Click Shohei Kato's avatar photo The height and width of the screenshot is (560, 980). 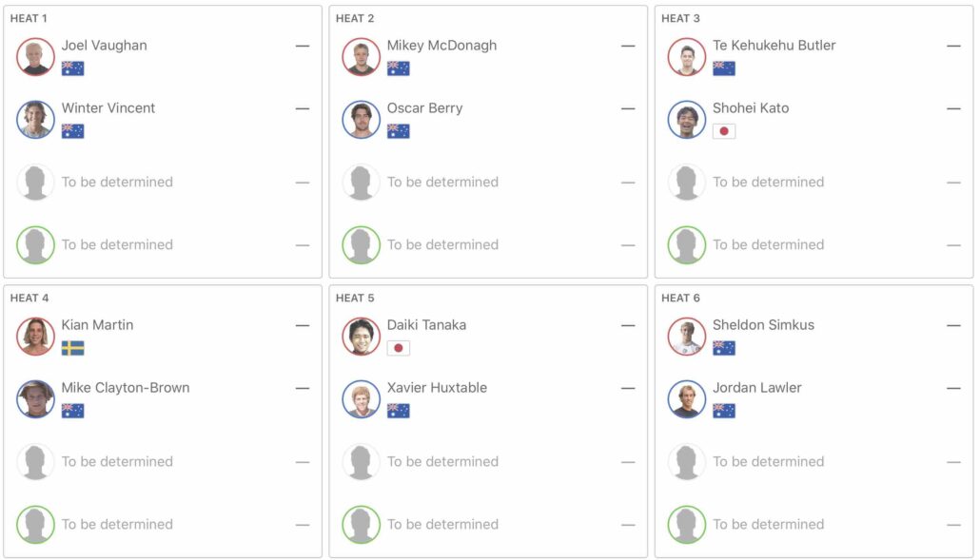coord(686,120)
